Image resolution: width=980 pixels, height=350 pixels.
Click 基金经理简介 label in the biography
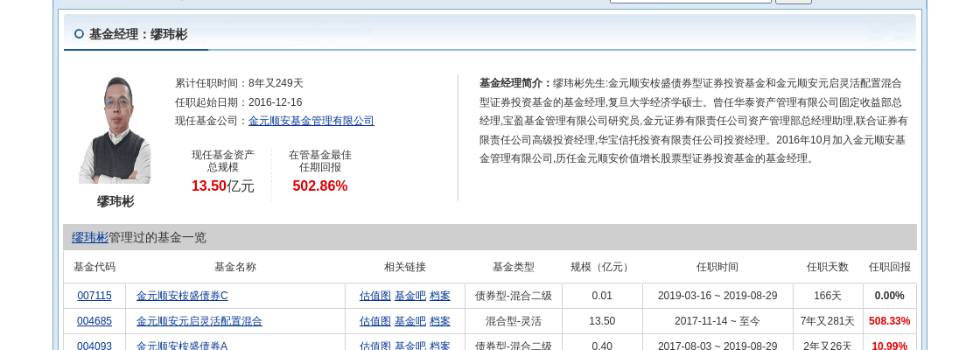point(515,83)
